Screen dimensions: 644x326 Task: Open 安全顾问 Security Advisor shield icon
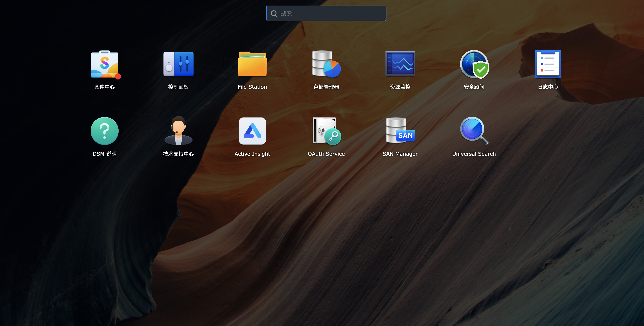(474, 64)
